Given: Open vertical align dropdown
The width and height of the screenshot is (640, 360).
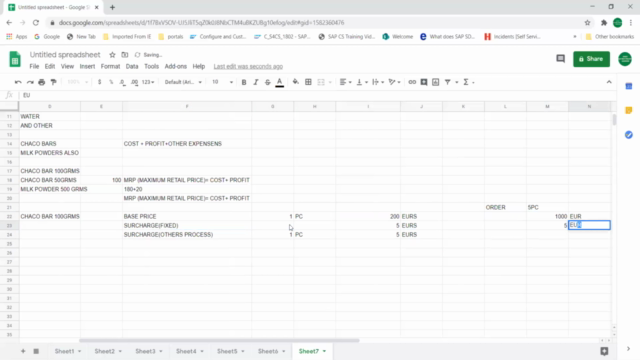Looking at the screenshot, I should click(x=362, y=82).
